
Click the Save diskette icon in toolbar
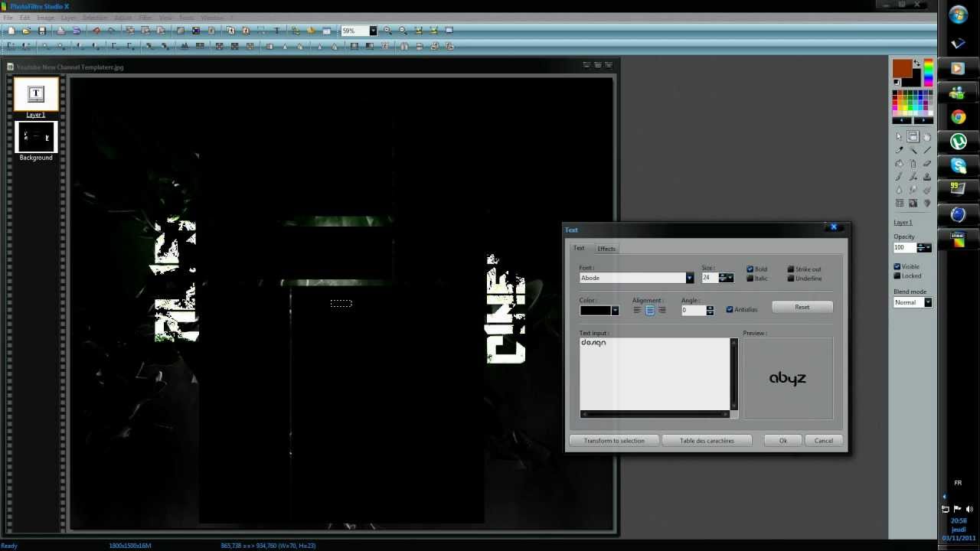pyautogui.click(x=42, y=31)
